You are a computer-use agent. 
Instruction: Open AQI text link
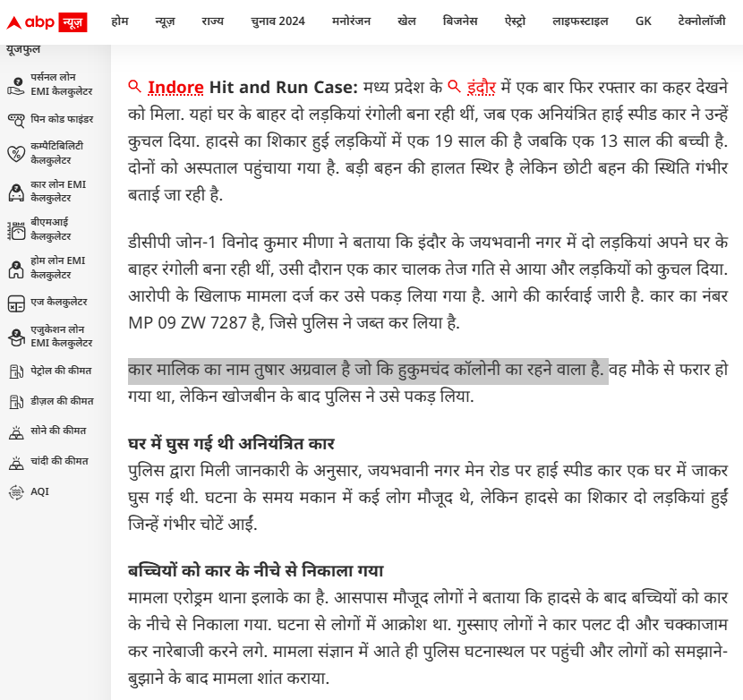[39, 491]
